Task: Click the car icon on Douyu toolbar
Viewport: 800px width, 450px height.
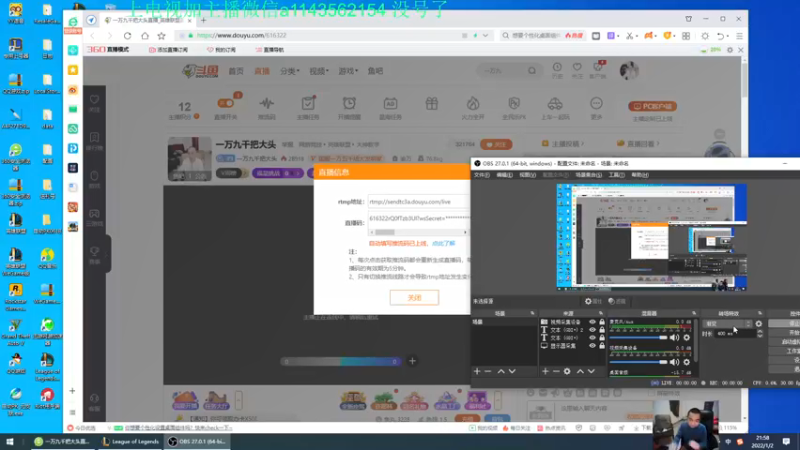Action: pos(555,104)
